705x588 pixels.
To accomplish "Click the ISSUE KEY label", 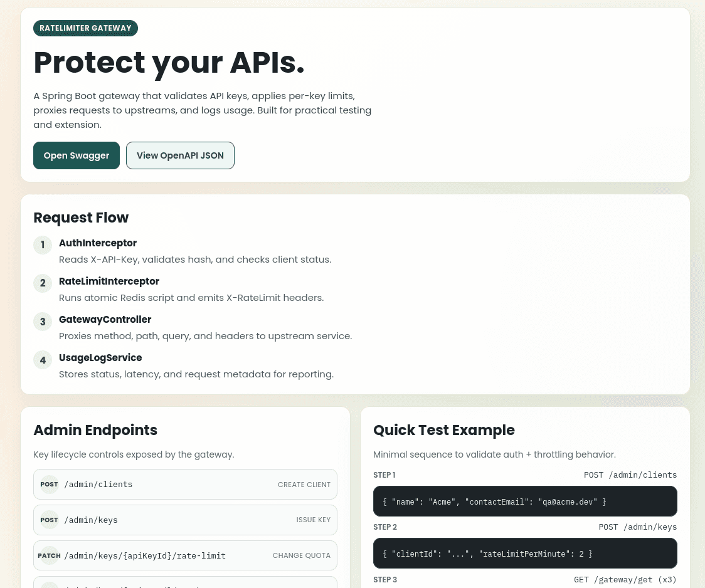I will tap(314, 520).
